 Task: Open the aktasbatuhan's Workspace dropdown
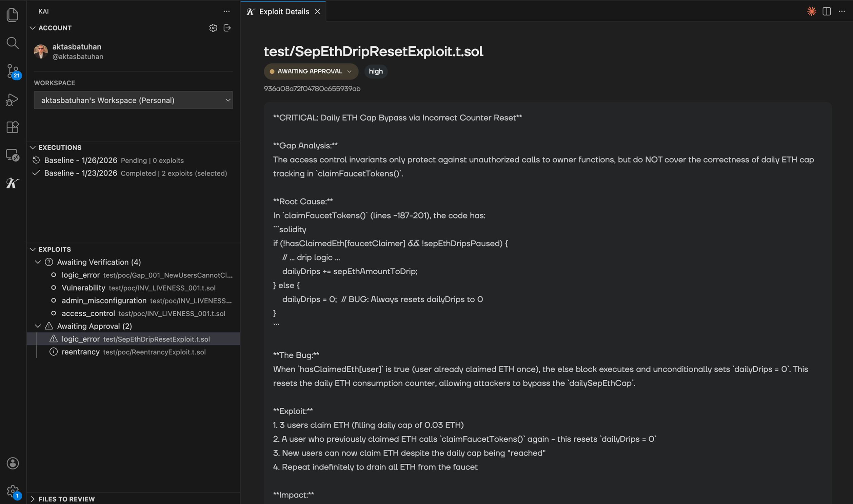(x=133, y=100)
